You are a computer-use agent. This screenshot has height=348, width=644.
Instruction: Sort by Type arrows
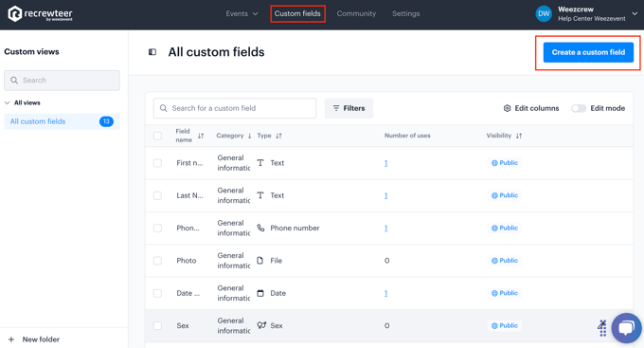(278, 136)
